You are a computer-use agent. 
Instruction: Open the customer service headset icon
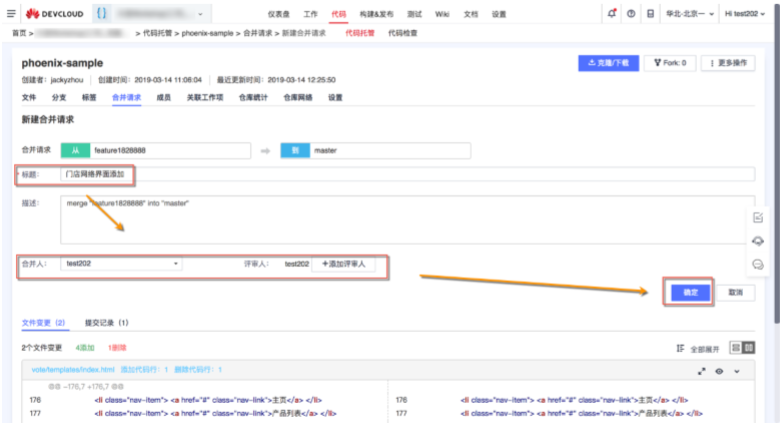click(758, 241)
